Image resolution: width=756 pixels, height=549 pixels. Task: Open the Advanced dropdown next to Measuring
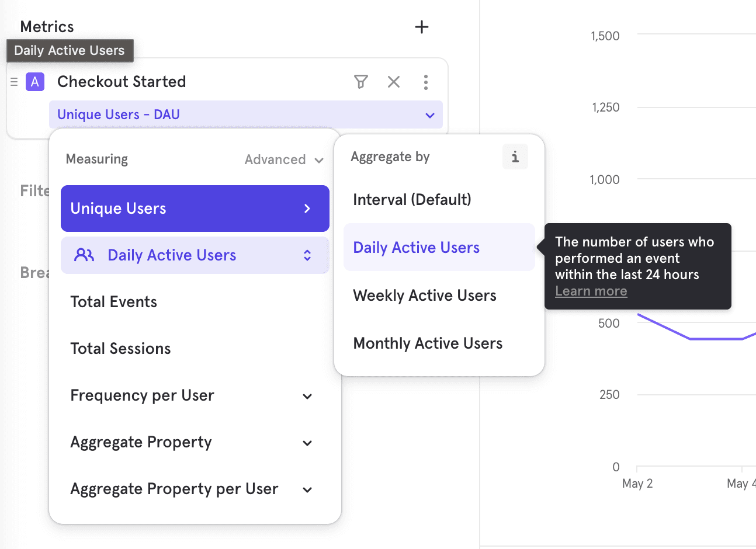pyautogui.click(x=284, y=159)
